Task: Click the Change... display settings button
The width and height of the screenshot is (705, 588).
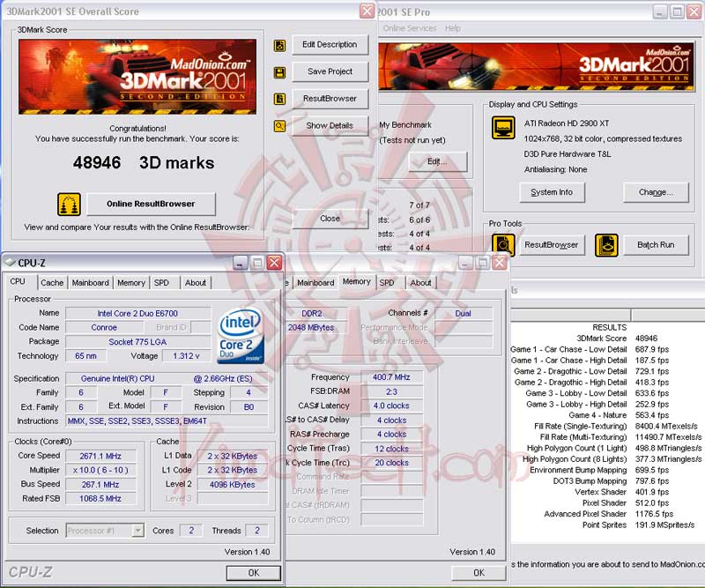Action: (656, 192)
